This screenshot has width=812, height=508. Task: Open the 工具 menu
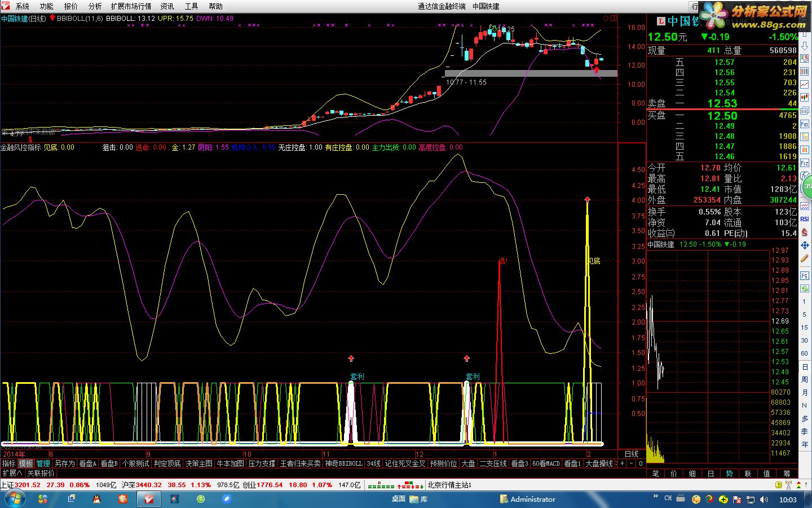[x=192, y=6]
